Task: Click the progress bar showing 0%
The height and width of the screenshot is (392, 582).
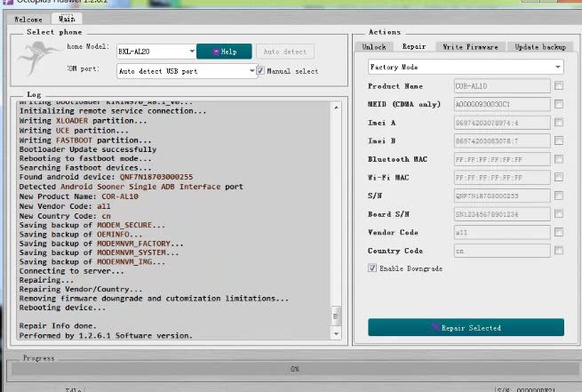Action: pos(295,369)
